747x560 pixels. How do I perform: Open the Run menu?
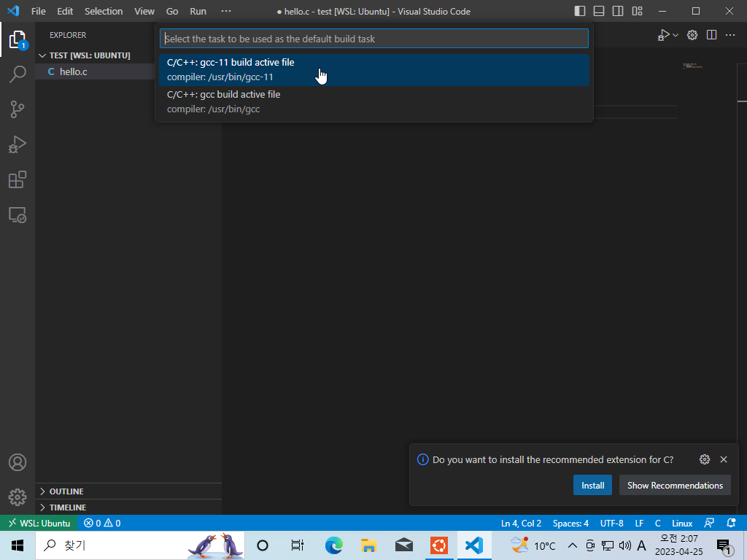[198, 11]
